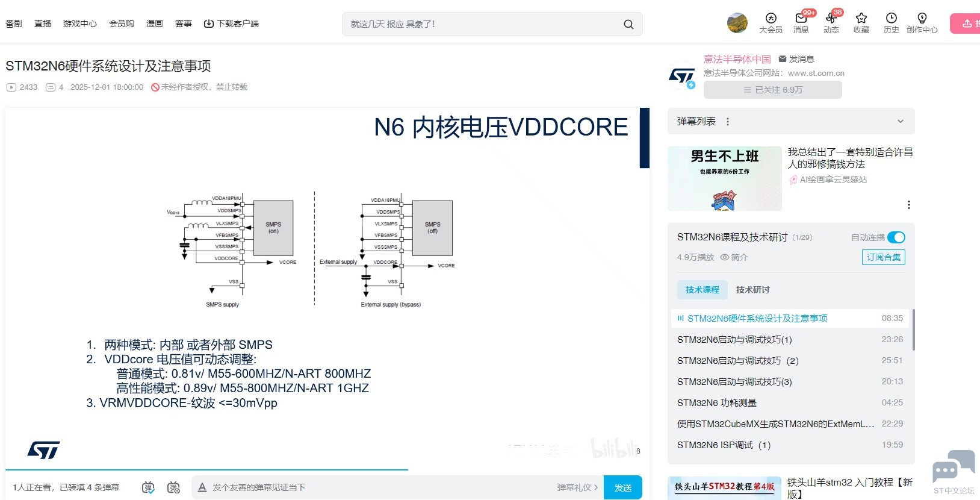
Task: Open the 收藏 favorites star icon
Action: [861, 19]
